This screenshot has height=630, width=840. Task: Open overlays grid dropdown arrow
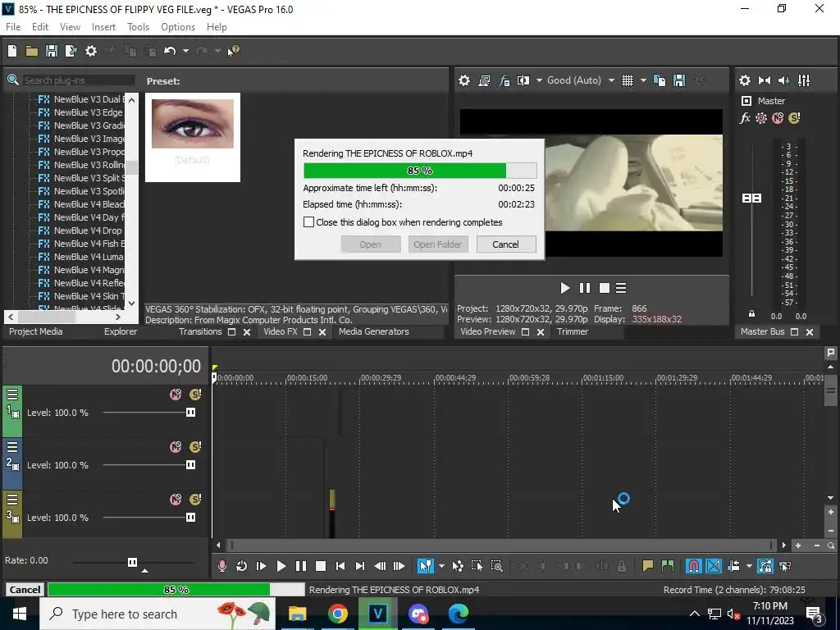coord(643,80)
